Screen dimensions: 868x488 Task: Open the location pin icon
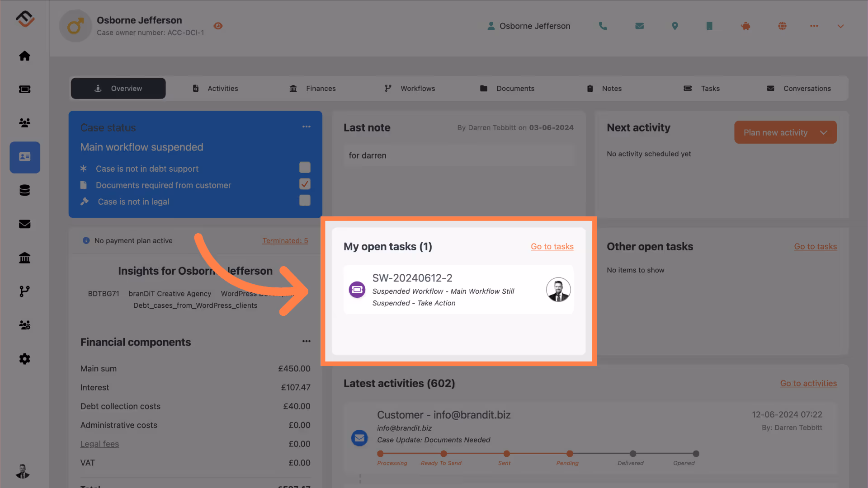pyautogui.click(x=675, y=26)
